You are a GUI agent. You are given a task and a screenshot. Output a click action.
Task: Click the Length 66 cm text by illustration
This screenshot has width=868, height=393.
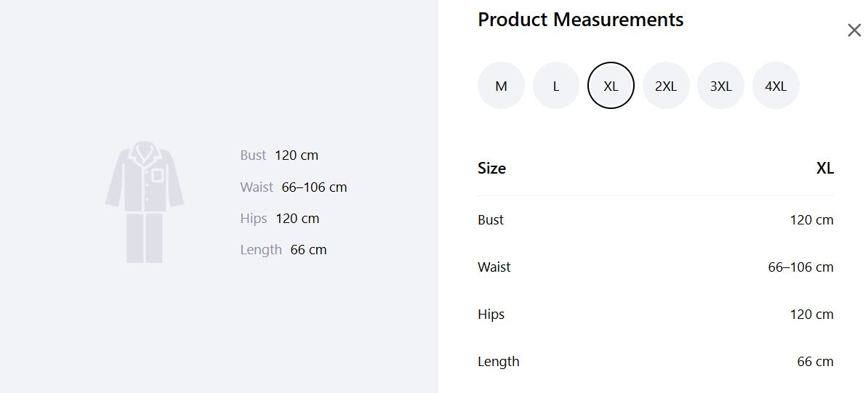(x=284, y=250)
